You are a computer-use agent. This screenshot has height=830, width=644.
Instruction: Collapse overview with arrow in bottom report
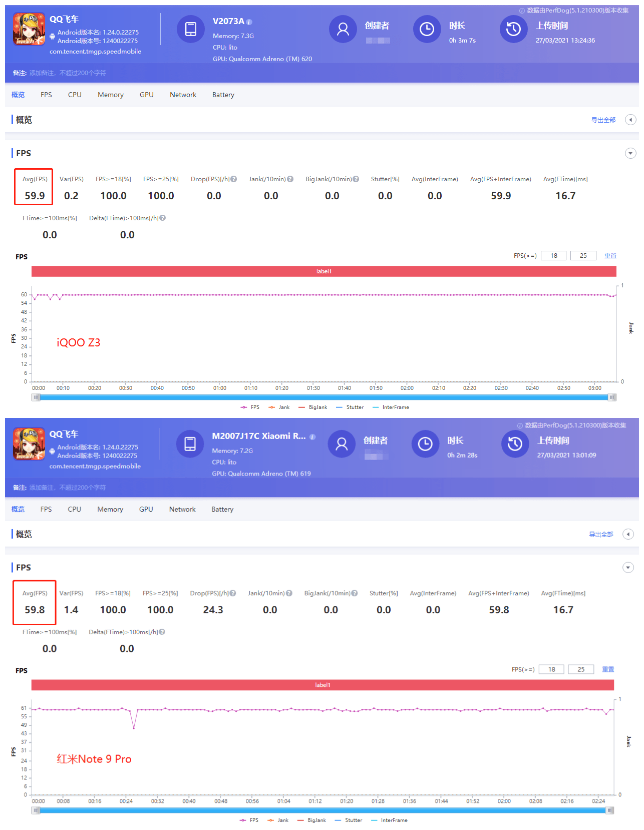click(x=628, y=534)
